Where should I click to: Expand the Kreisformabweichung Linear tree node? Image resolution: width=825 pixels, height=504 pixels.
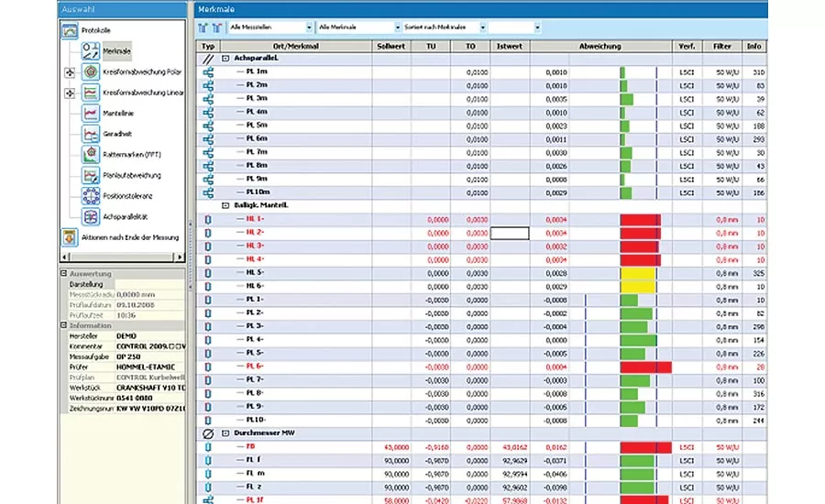pos(70,93)
